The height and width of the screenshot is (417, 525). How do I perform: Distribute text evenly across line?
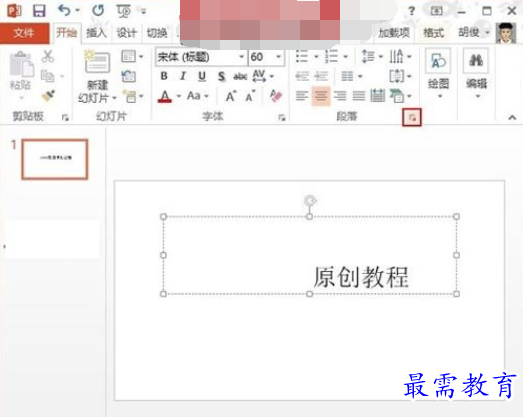(378, 96)
